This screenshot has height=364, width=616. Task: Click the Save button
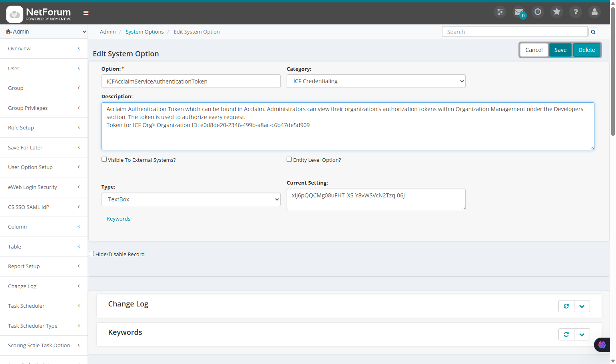tap(560, 50)
